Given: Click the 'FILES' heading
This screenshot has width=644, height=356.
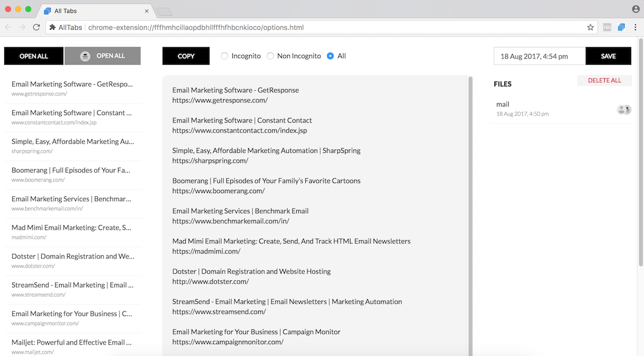Looking at the screenshot, I should (x=503, y=84).
